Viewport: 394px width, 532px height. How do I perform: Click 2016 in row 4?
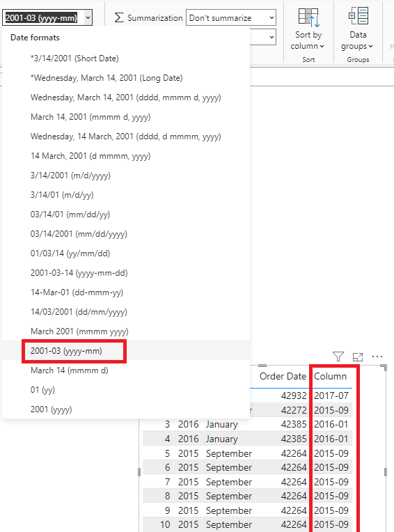click(x=189, y=439)
